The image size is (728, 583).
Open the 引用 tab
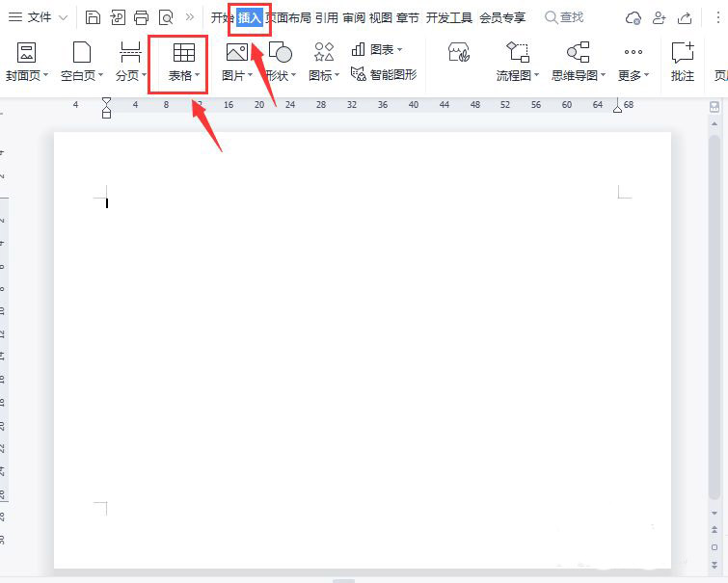[x=326, y=17]
